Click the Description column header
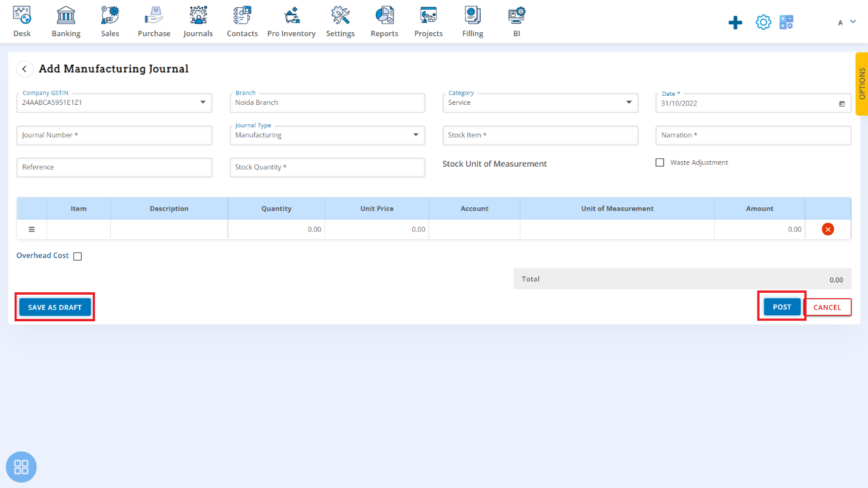 pyautogui.click(x=169, y=209)
